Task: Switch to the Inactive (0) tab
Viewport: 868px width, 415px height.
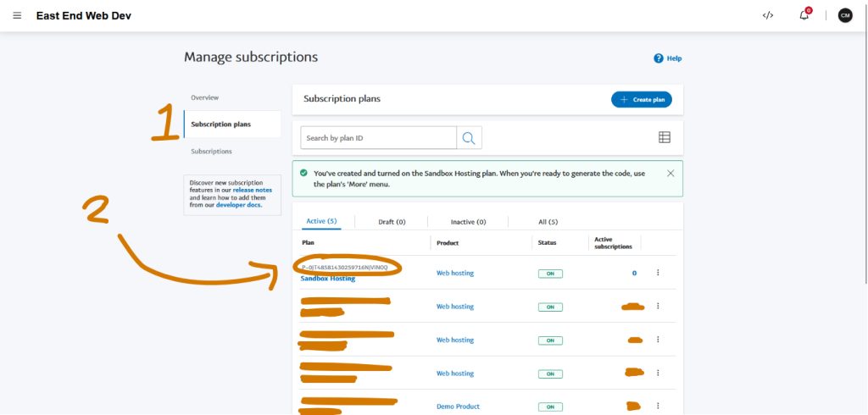Action: [x=468, y=222]
